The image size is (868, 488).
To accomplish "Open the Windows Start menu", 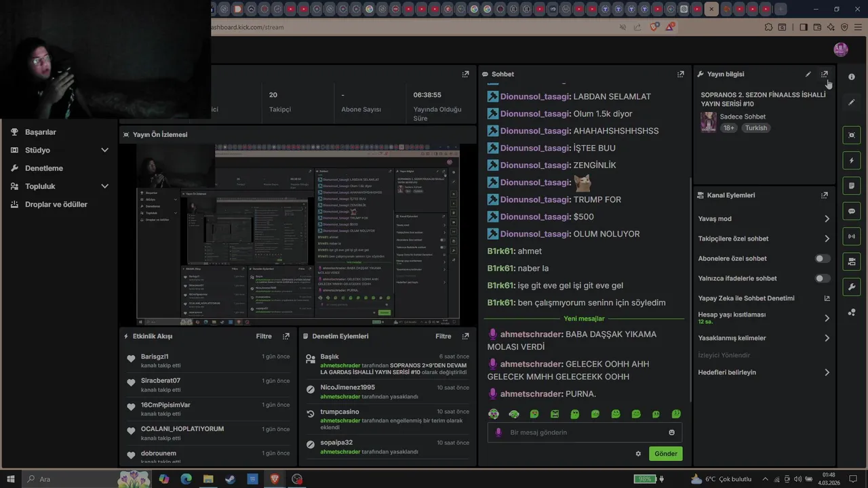I will click(x=11, y=479).
